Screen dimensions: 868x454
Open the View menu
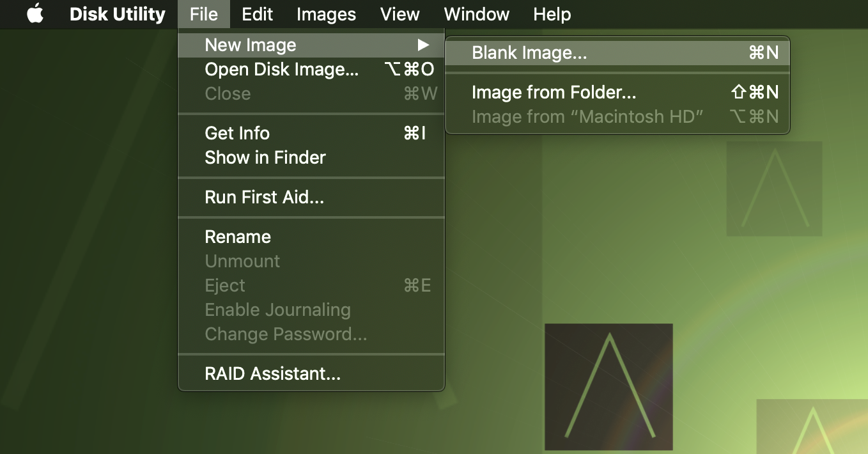pyautogui.click(x=399, y=14)
